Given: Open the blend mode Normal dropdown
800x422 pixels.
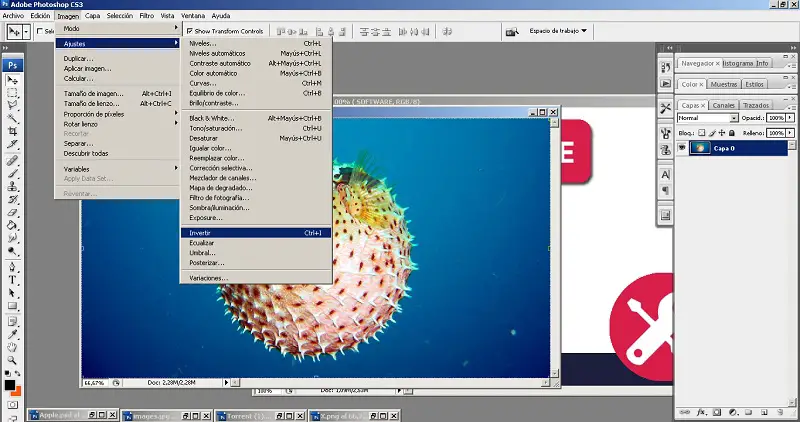Looking at the screenshot, I should 707,118.
